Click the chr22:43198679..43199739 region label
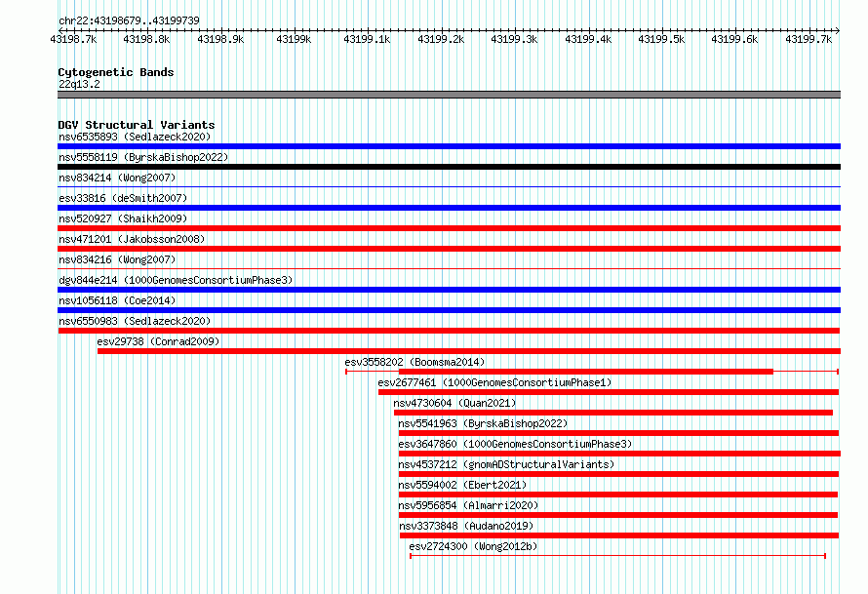868x594 pixels. pyautogui.click(x=129, y=20)
